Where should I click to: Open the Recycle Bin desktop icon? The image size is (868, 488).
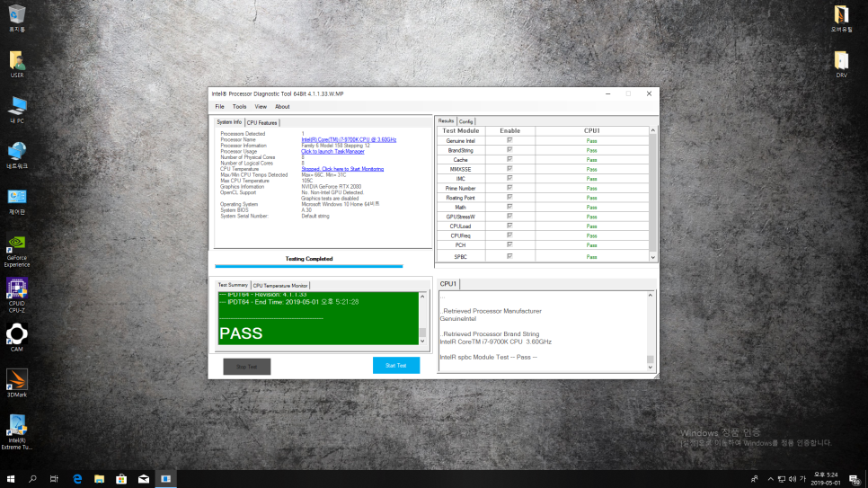click(x=16, y=18)
